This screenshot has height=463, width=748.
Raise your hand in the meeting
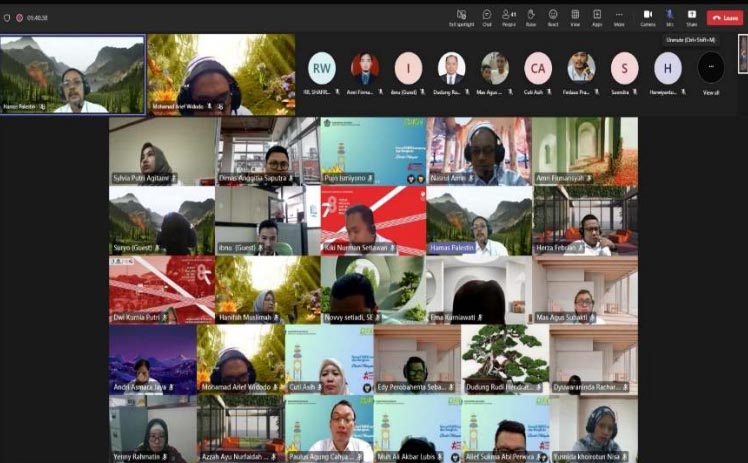click(531, 17)
